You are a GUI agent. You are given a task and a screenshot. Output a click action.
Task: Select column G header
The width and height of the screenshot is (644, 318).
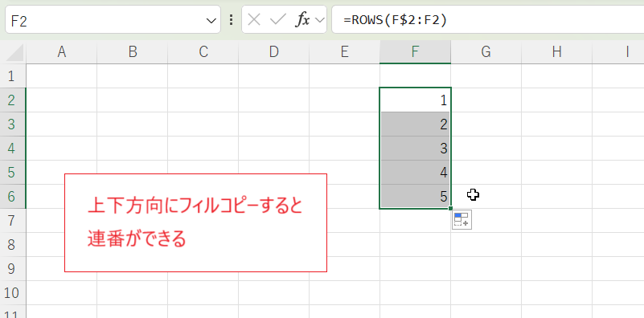pos(486,52)
